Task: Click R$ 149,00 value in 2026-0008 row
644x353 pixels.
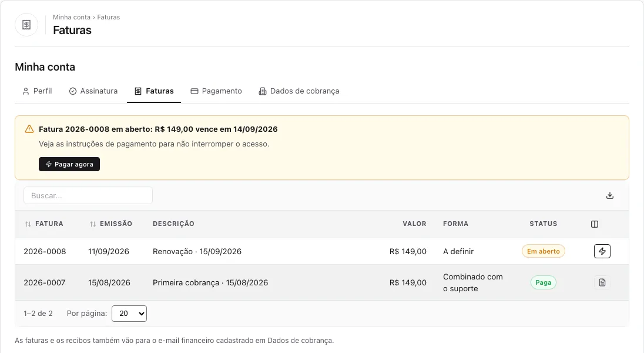Action: click(x=408, y=251)
